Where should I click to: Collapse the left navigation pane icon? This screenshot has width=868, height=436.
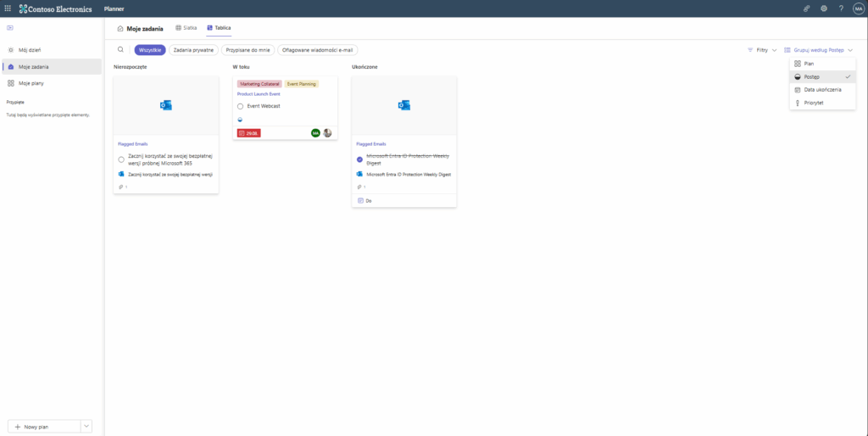[9, 28]
